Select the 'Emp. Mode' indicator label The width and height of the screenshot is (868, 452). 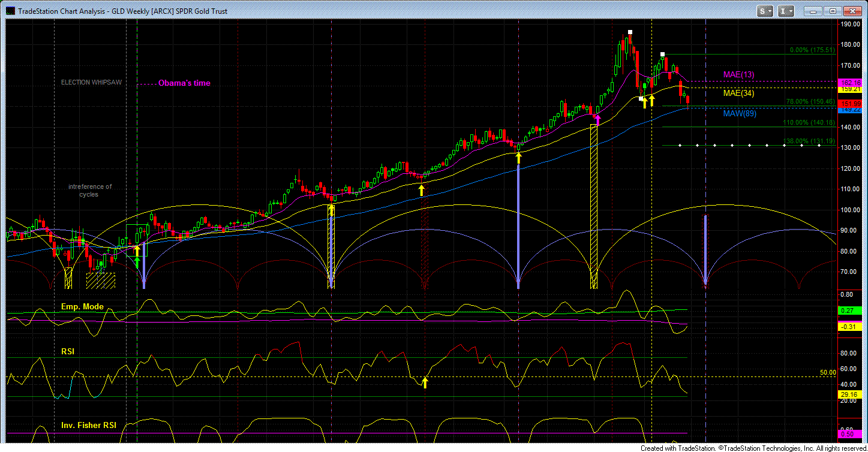[x=82, y=306]
